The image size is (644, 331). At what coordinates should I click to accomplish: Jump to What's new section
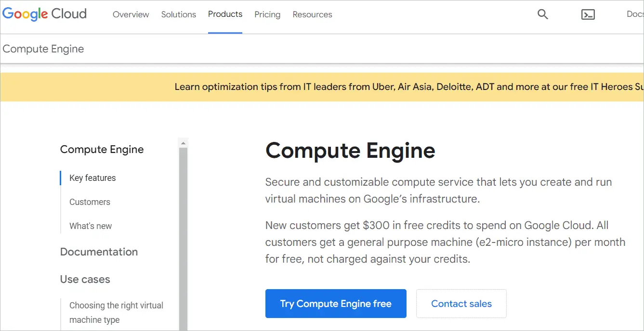[x=91, y=226]
